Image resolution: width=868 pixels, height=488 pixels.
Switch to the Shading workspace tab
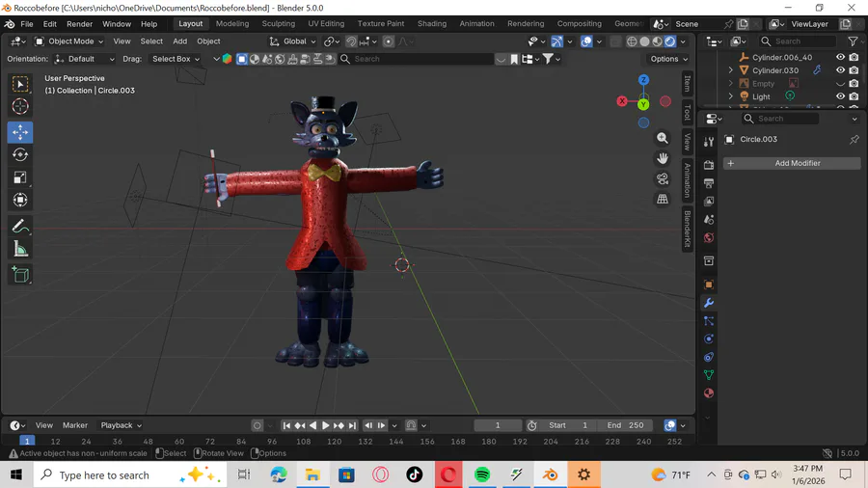(x=432, y=24)
